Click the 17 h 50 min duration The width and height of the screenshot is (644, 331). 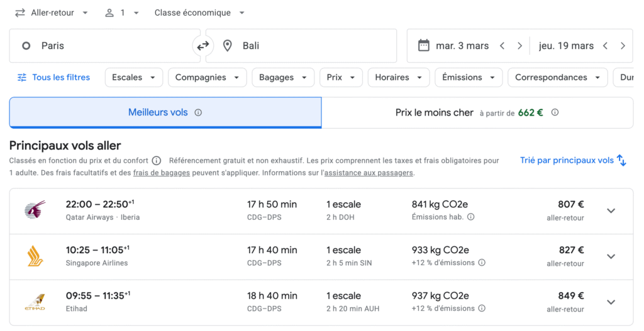(272, 204)
